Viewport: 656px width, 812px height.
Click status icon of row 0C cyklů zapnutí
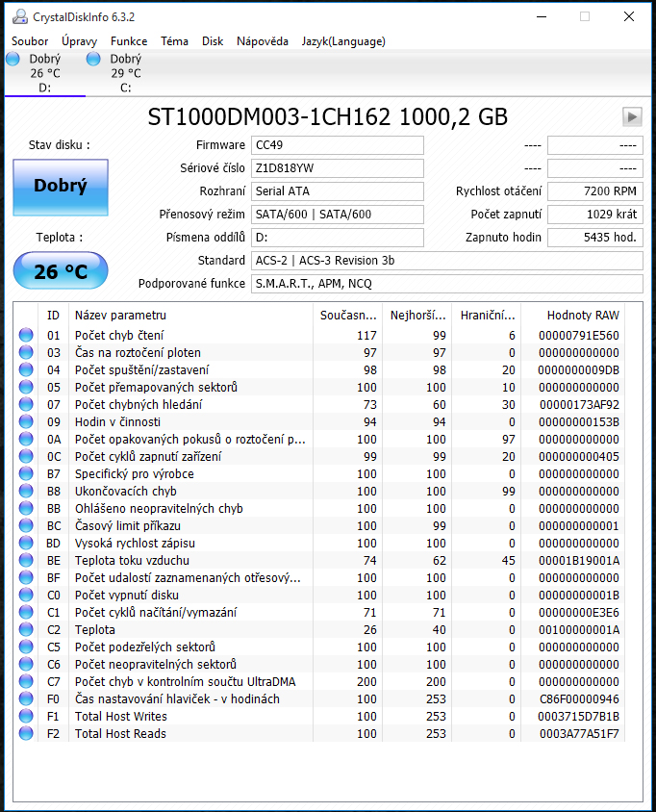(26, 456)
